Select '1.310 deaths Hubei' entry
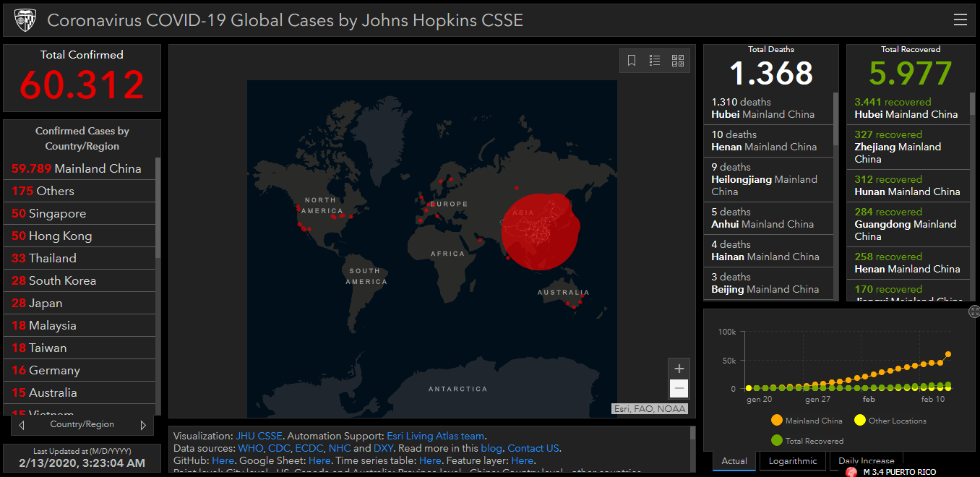980x477 pixels. tap(769, 108)
